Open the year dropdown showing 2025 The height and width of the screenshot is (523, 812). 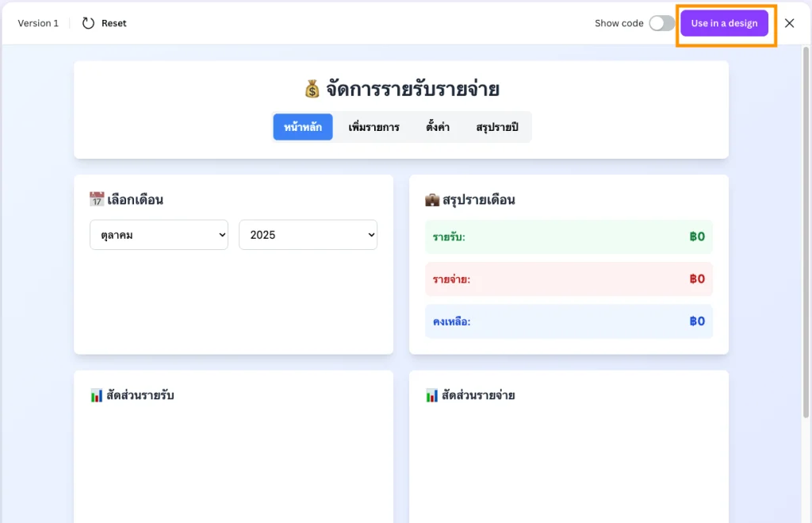pos(308,235)
